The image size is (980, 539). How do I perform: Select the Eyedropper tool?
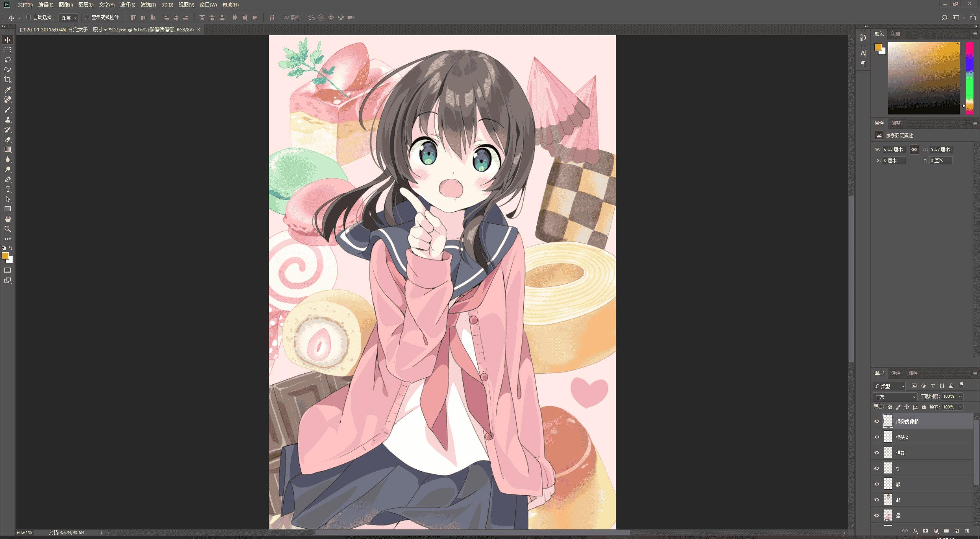(8, 90)
